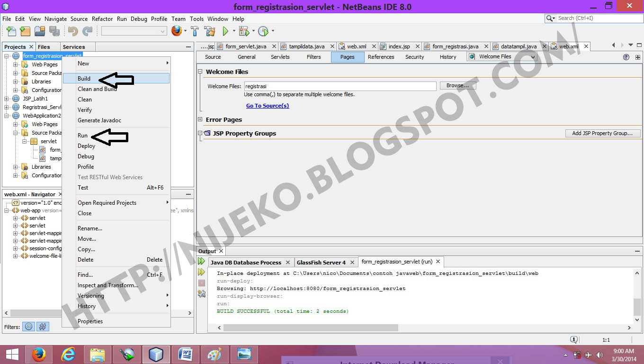Screen dimensions: 644x364
Task: Click the green Run Project toolbar icon
Action: point(225,31)
